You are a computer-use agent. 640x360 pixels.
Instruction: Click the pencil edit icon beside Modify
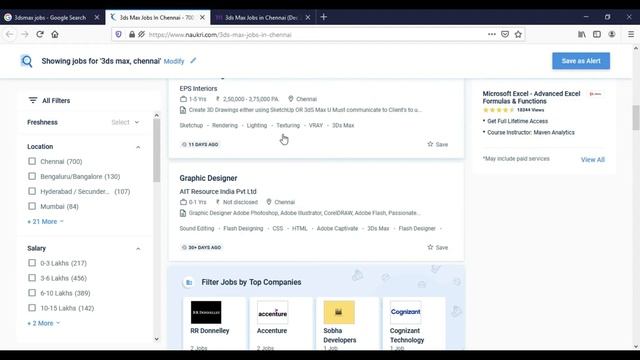193,60
